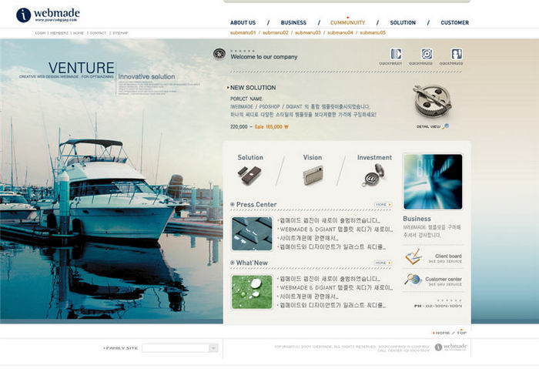This screenshot has width=539, height=392.
Task: Open the second quickmenu target icon
Action: (427, 54)
